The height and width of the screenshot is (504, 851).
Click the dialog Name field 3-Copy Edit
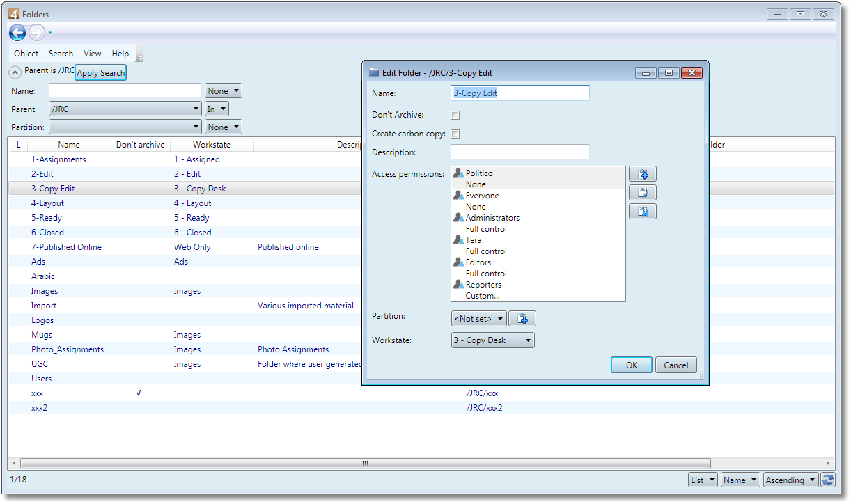click(x=520, y=93)
